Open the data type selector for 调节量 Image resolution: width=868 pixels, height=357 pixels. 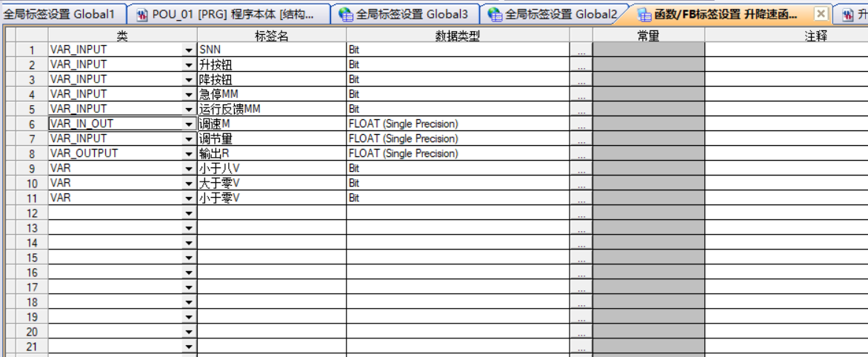pos(581,140)
